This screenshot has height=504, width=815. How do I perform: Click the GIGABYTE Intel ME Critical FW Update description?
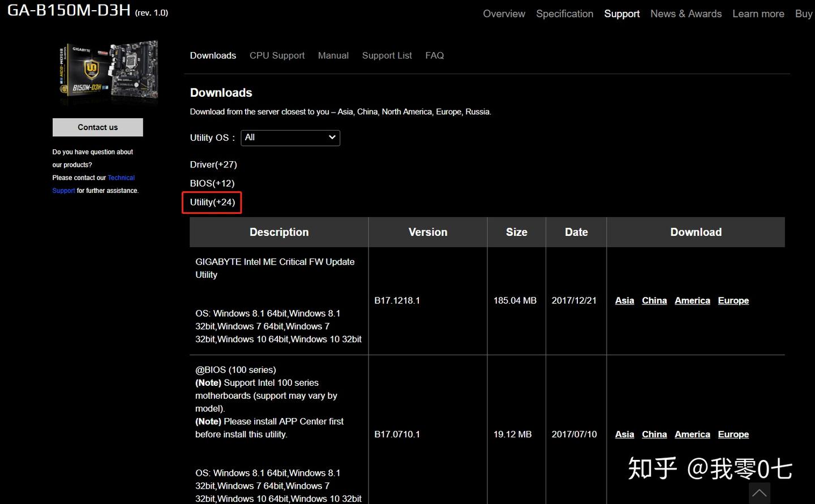click(x=275, y=268)
